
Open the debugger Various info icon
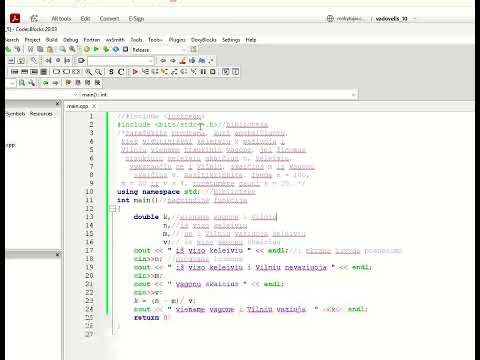235,72
